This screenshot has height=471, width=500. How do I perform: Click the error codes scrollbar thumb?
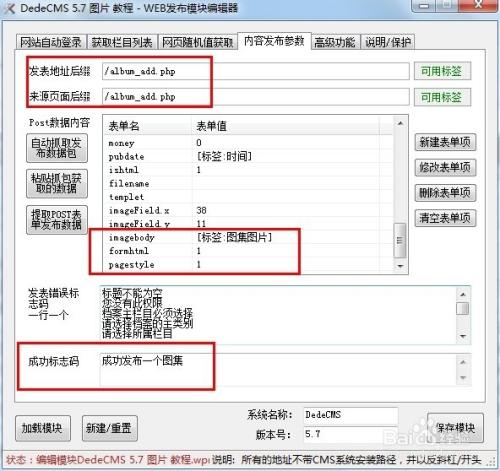pos(463,309)
